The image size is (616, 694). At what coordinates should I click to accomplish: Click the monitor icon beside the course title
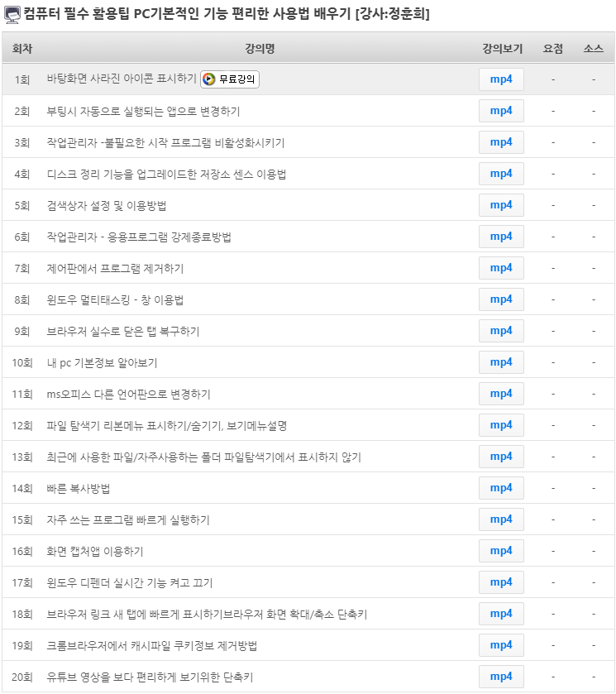[x=12, y=14]
